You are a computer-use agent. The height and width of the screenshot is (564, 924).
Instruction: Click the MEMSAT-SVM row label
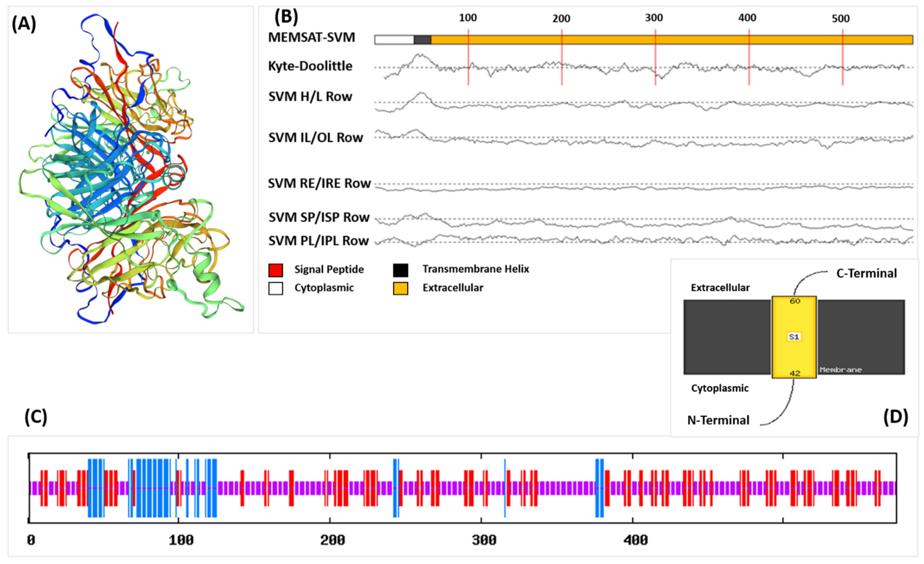pos(311,37)
